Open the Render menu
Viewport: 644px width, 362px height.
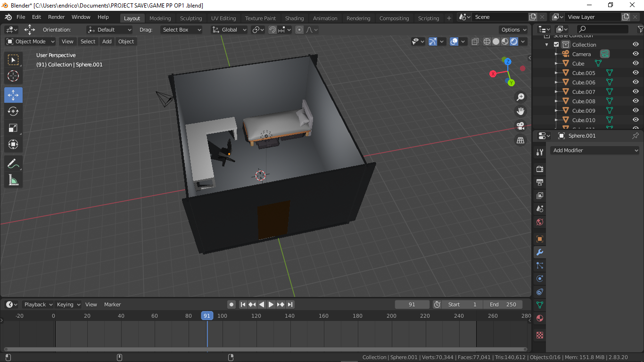pos(57,17)
